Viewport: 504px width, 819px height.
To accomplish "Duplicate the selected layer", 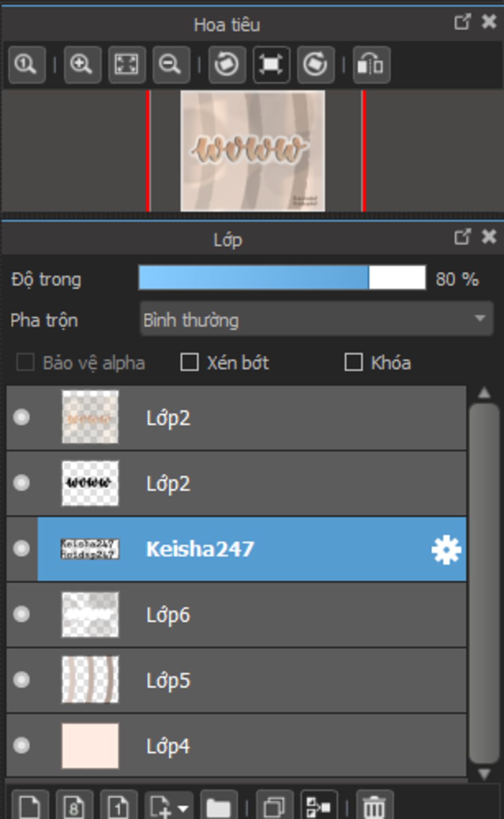I will coord(274,807).
